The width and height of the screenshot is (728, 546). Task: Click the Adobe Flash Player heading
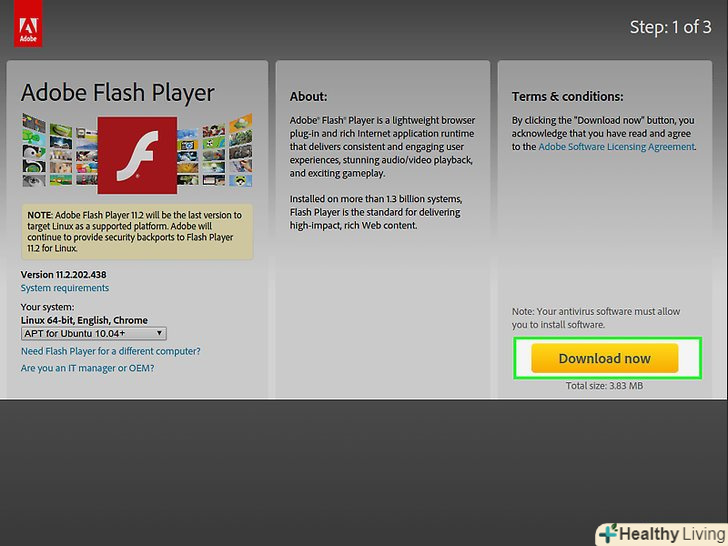pos(117,92)
